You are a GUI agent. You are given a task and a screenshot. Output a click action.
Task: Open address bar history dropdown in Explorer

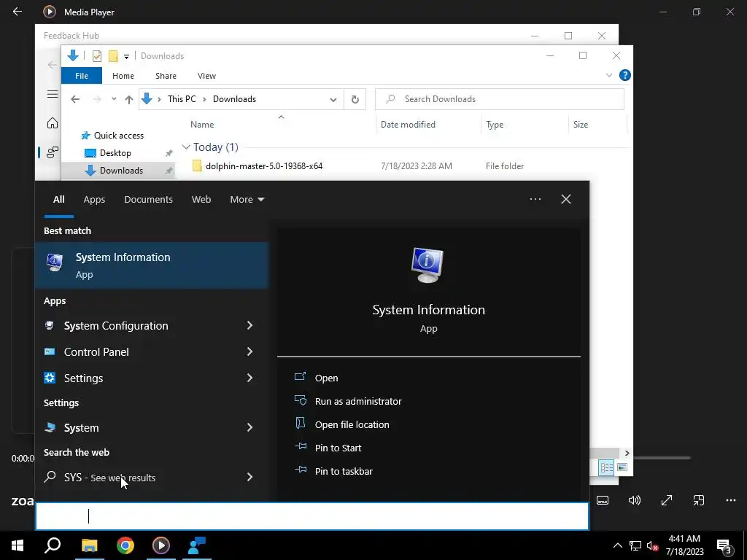click(333, 99)
